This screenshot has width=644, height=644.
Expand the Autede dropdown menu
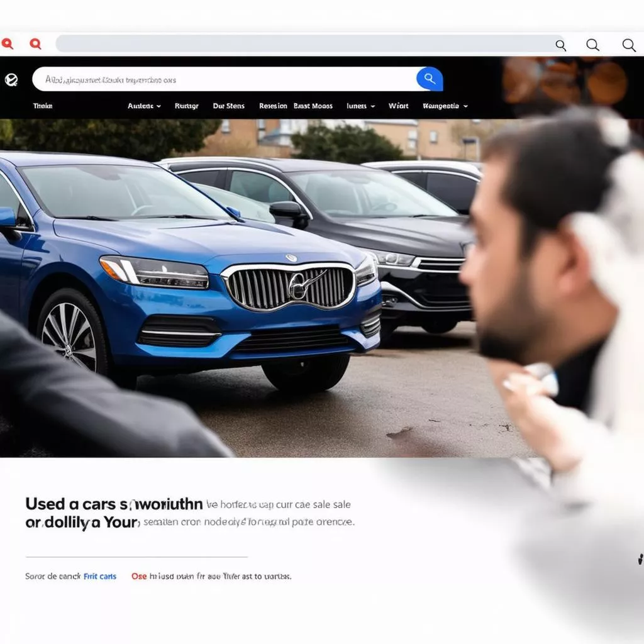point(143,106)
